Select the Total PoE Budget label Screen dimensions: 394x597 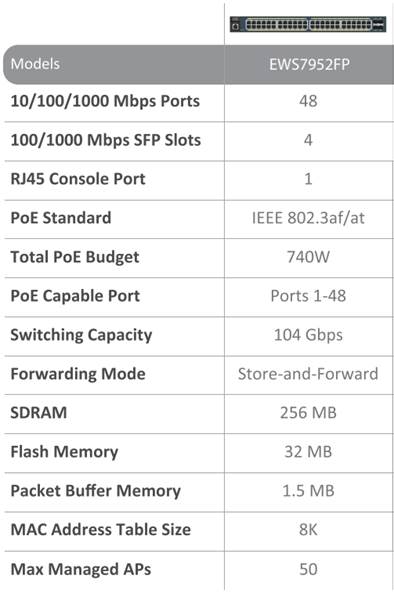click(75, 257)
